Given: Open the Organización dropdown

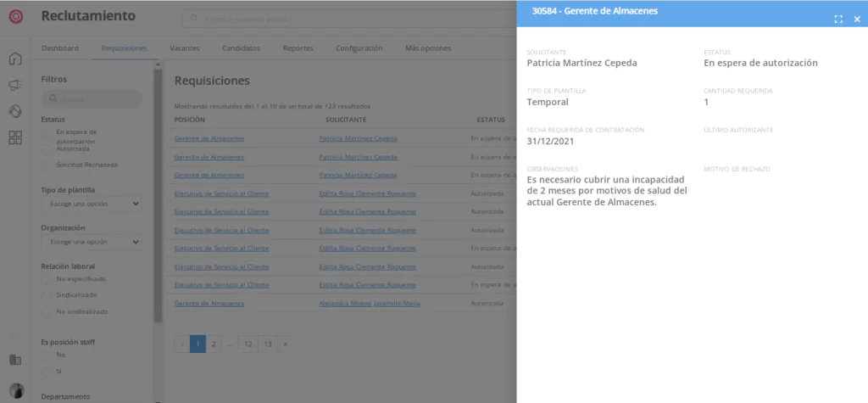Looking at the screenshot, I should point(92,242).
